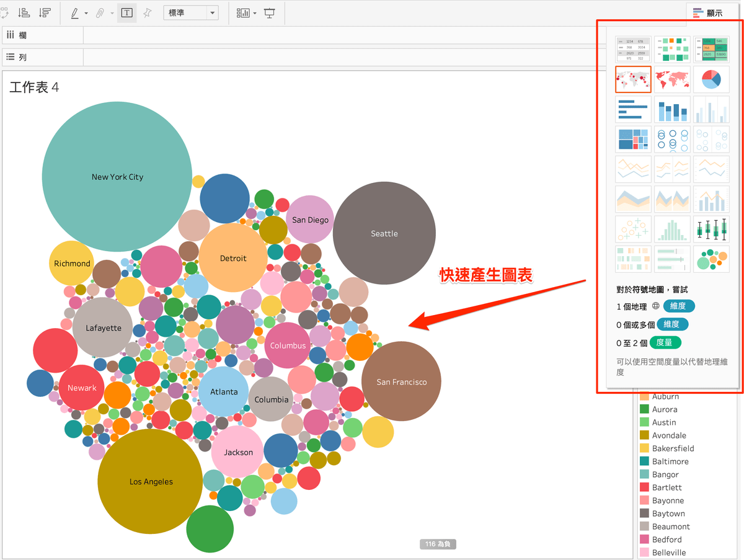Select the histogram chart type

672,229
